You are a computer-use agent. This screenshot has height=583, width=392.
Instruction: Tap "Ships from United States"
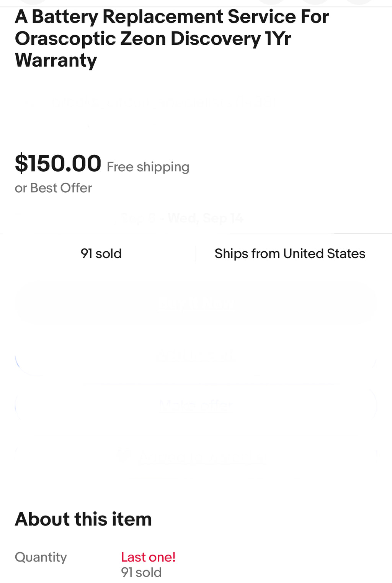point(290,254)
